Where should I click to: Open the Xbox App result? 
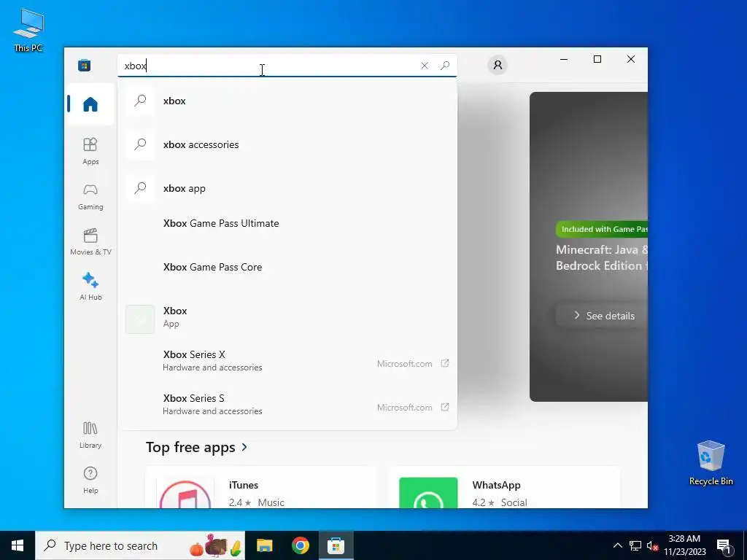point(287,318)
